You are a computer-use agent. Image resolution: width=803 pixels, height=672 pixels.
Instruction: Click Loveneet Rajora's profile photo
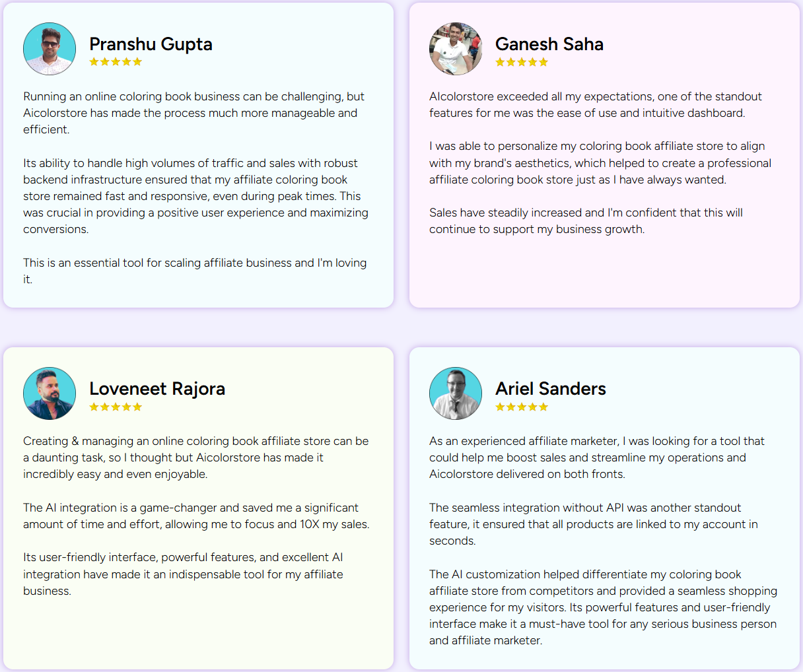coord(50,393)
